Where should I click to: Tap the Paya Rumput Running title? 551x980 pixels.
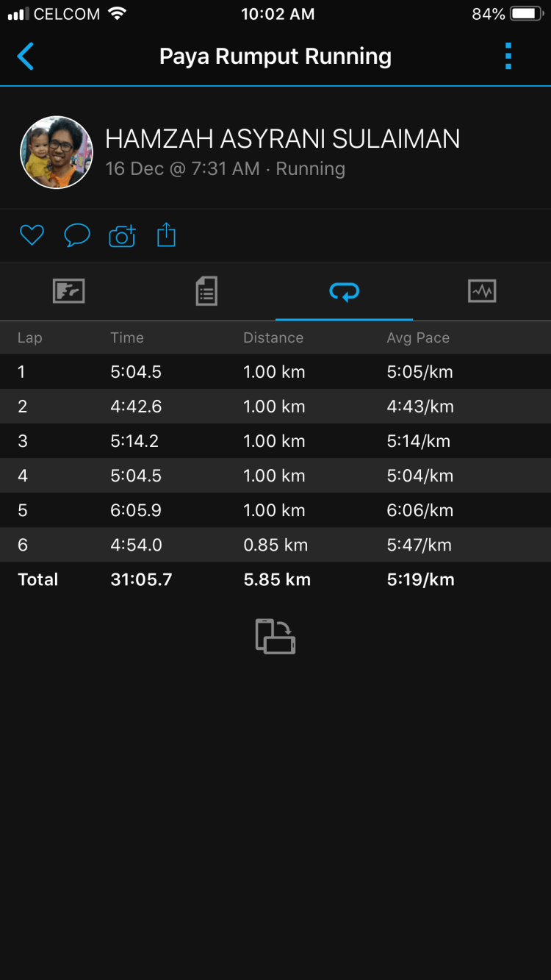pyautogui.click(x=275, y=57)
